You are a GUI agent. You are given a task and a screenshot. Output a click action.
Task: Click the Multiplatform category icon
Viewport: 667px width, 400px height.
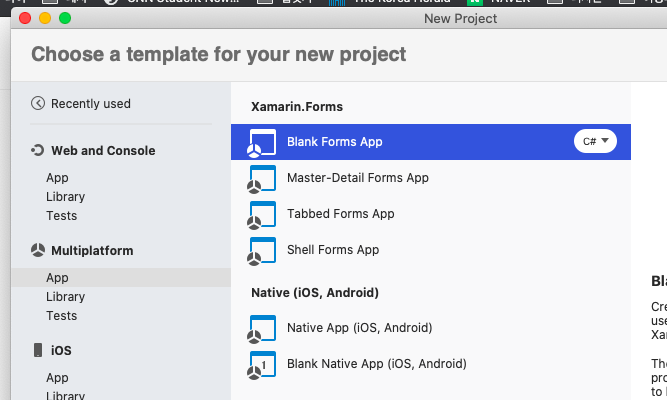point(38,250)
